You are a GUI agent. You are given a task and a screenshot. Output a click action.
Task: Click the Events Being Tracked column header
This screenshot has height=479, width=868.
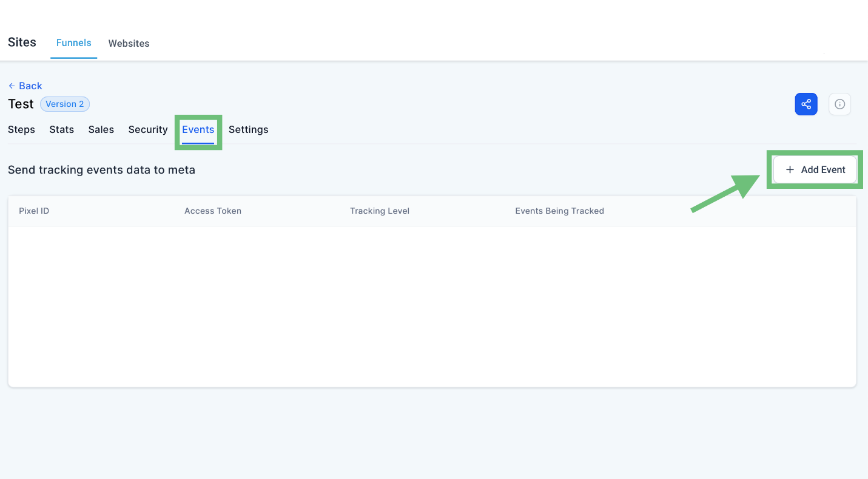[559, 211]
